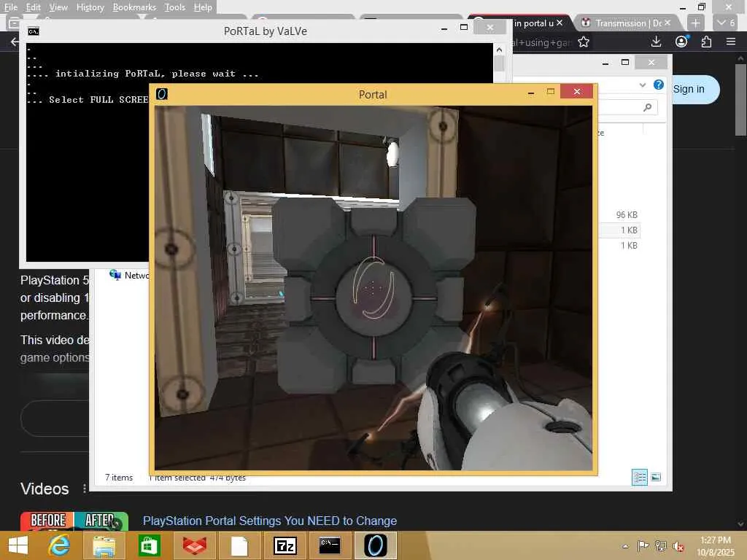Open the Tools menu in Firefox

(174, 7)
